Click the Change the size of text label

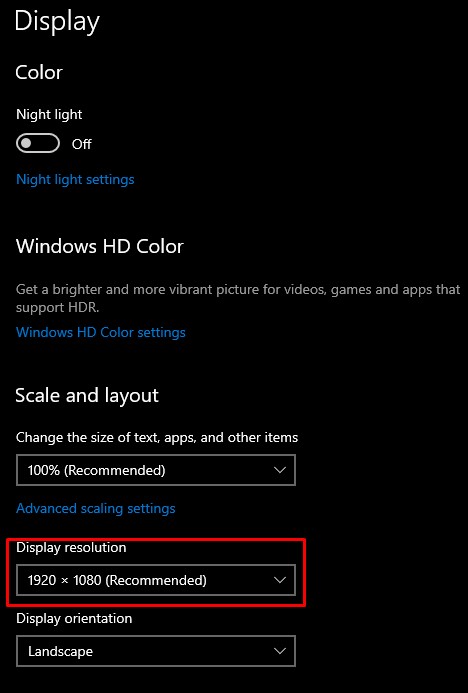coord(157,438)
